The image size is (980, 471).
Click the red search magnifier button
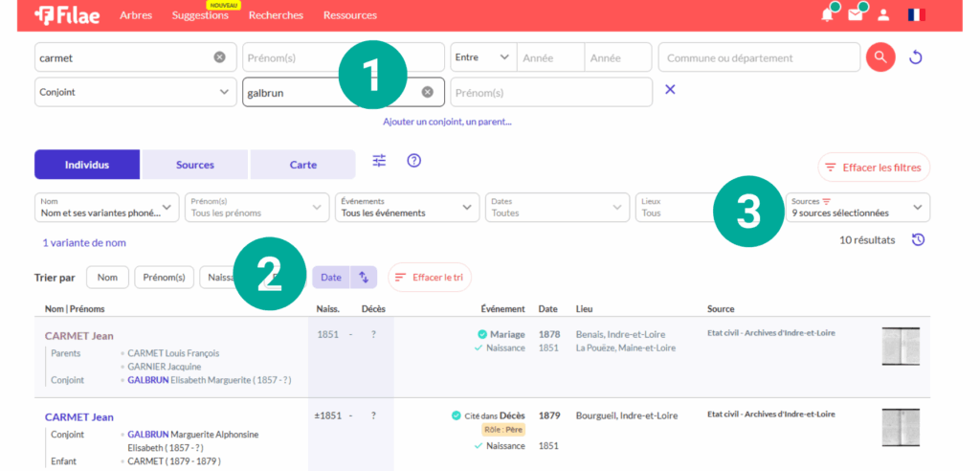pyautogui.click(x=880, y=57)
